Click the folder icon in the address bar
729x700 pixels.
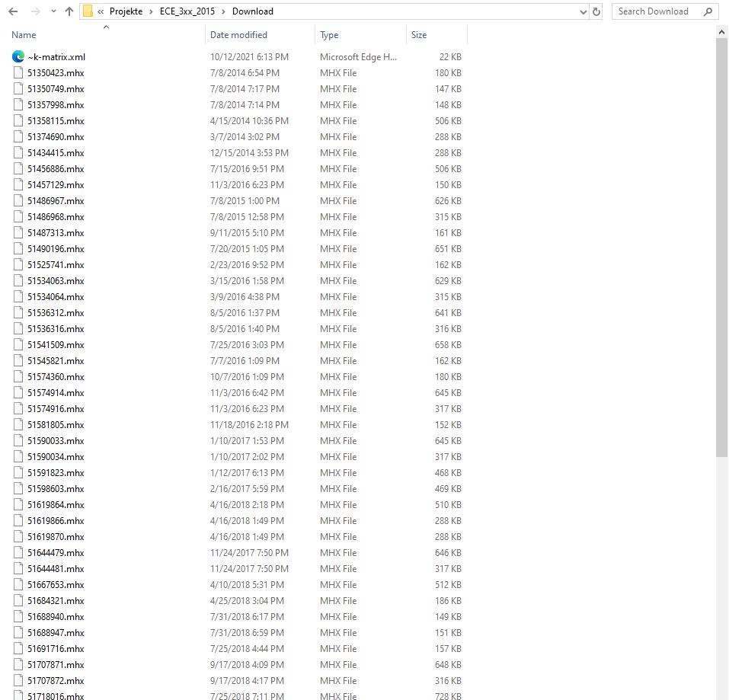[x=88, y=11]
